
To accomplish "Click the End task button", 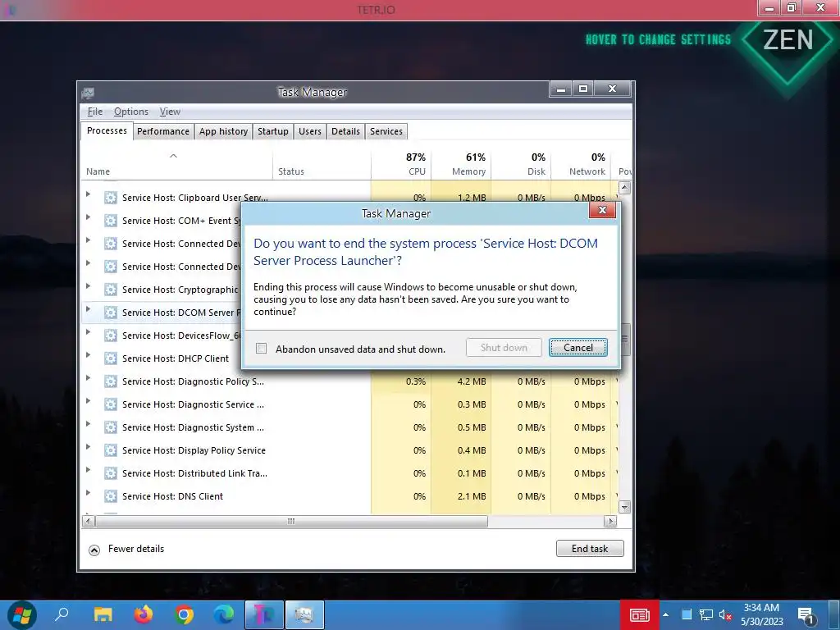I will (590, 549).
